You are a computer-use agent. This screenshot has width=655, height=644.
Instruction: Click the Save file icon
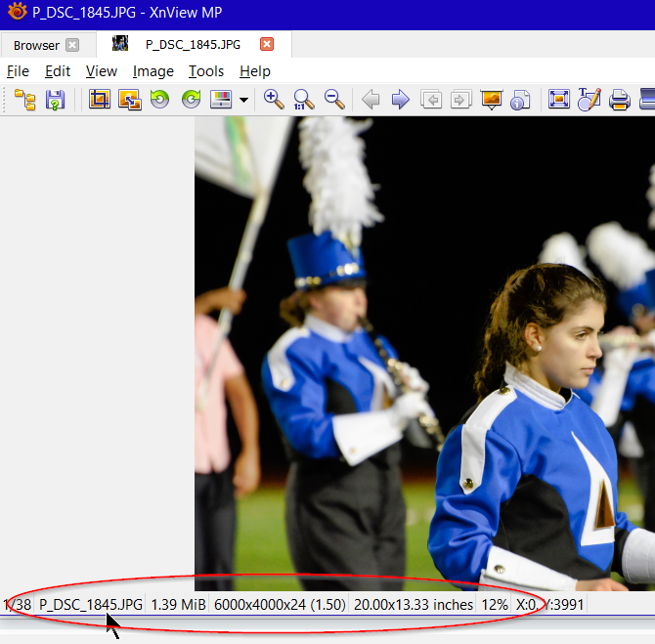[x=55, y=100]
